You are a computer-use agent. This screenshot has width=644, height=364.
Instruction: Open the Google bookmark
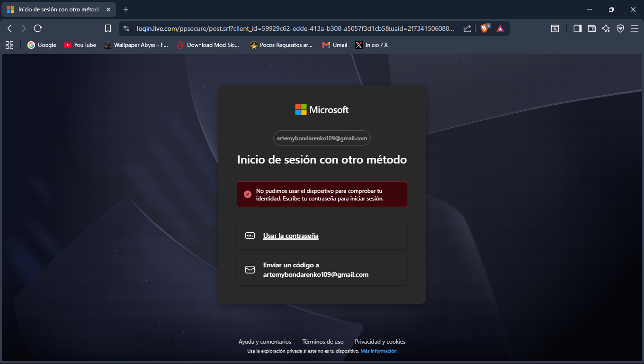(42, 45)
